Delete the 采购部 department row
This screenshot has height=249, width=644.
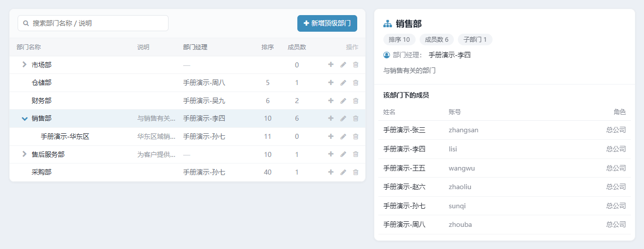[356, 172]
